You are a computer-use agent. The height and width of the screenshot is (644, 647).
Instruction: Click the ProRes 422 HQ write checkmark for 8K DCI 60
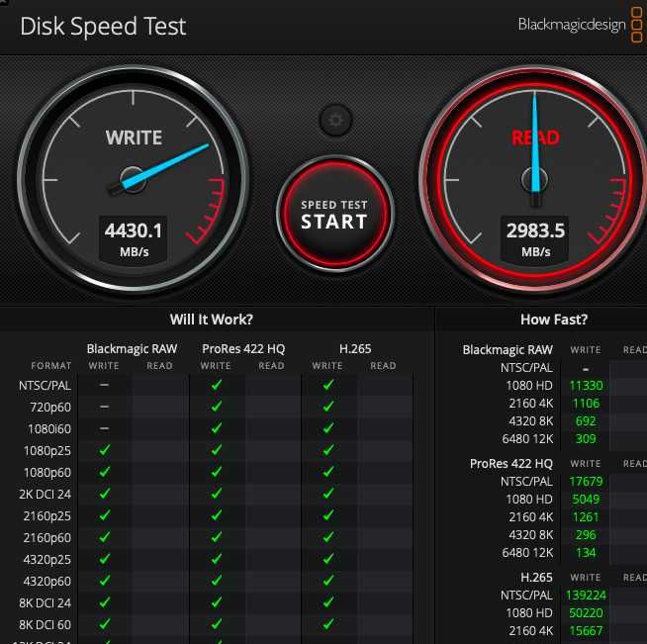pyautogui.click(x=217, y=624)
